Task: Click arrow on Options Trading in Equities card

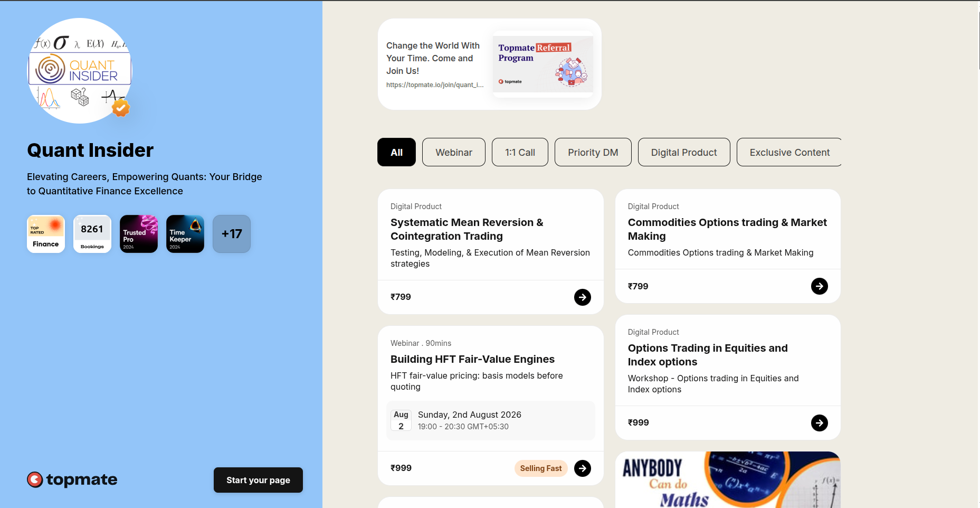Action: (820, 423)
